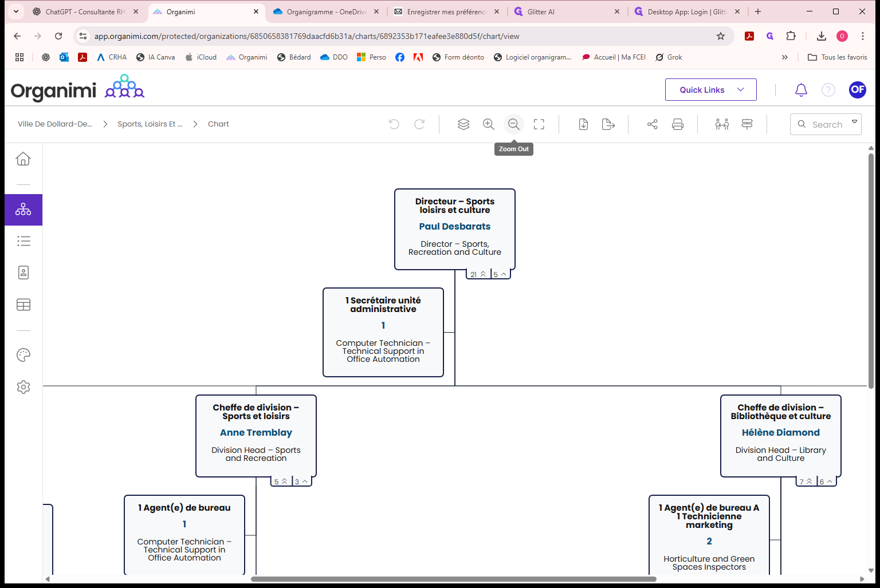
Task: Click the vertical scrollbar of chart
Action: [871, 271]
